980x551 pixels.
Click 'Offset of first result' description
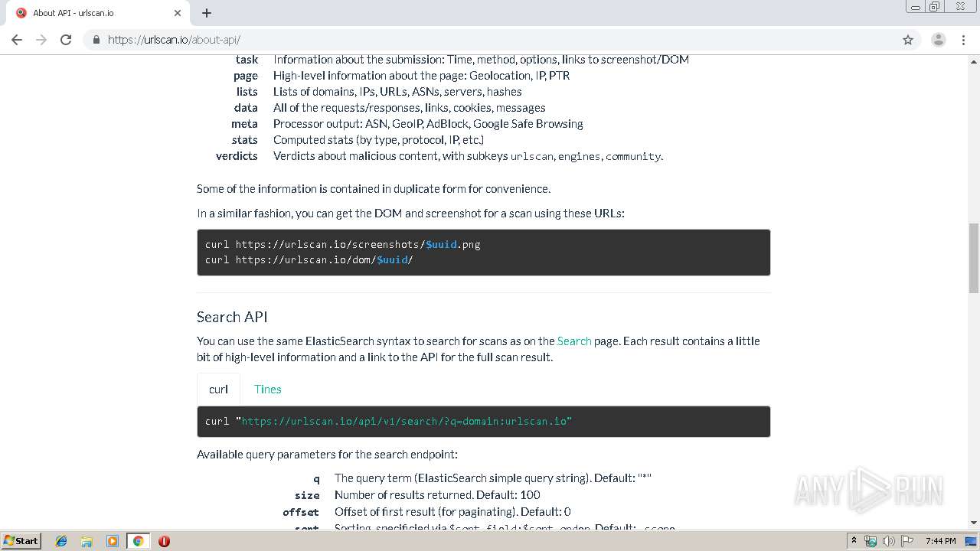452,512
